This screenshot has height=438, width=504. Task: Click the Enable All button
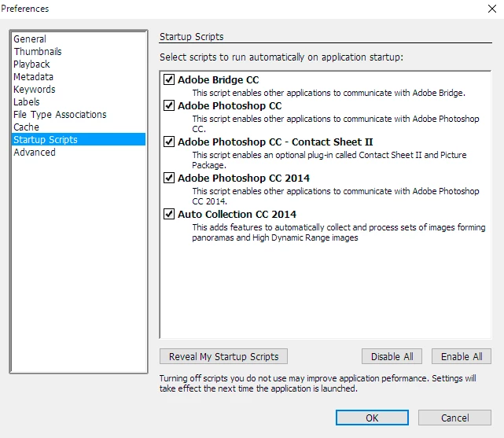pyautogui.click(x=462, y=356)
